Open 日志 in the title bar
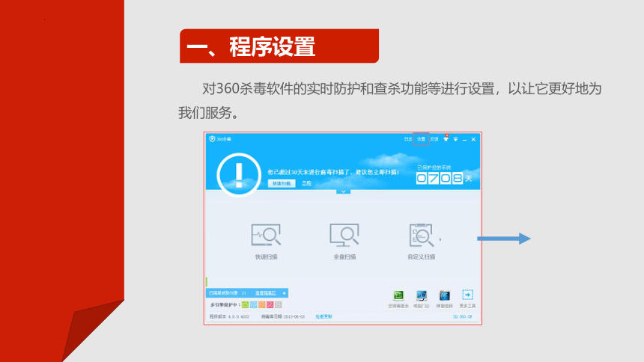Viewport: 644px width, 362px height. pos(408,139)
